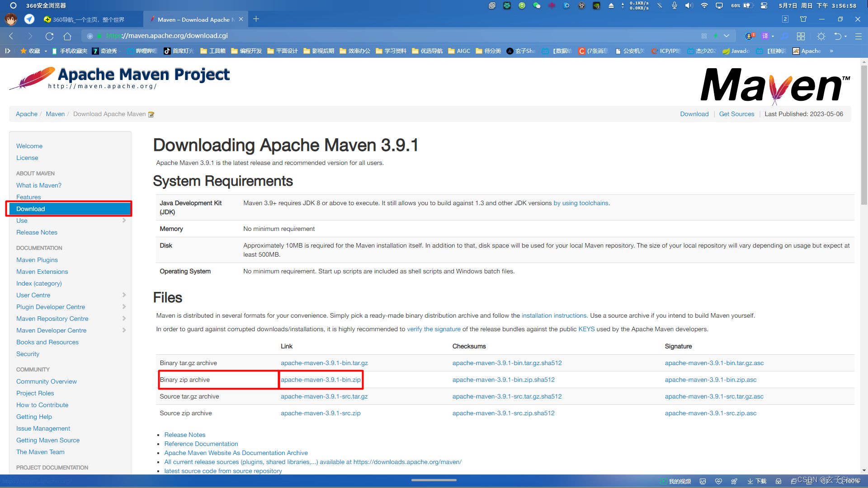Click apache-maven-3.9.1-bin.tar.gz link
Screen dimensions: 868x488
pyautogui.click(x=324, y=363)
